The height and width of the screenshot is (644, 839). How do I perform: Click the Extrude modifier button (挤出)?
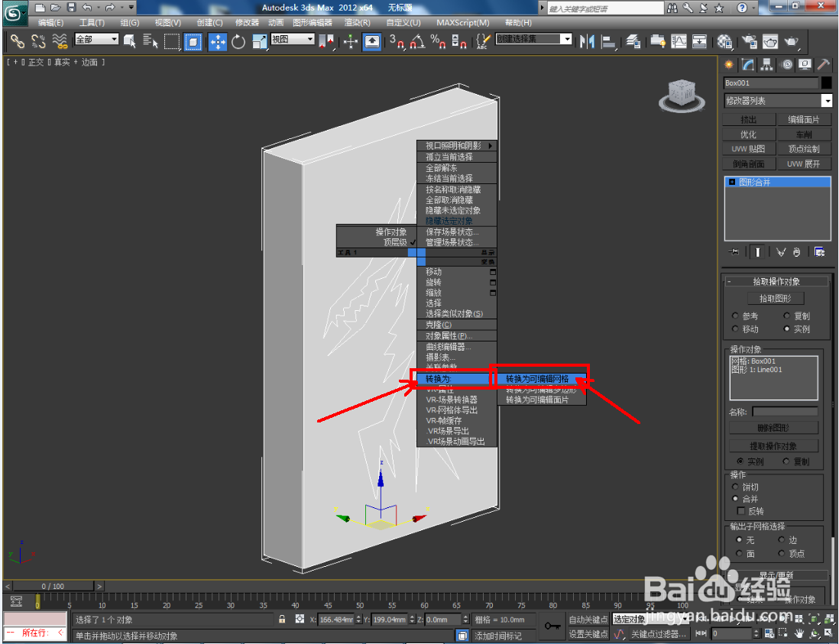click(749, 119)
